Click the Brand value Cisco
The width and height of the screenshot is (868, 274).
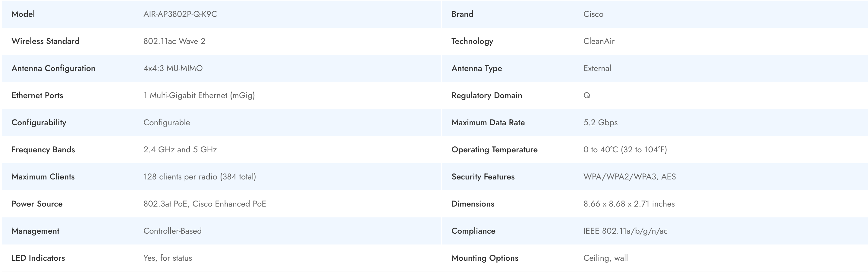[593, 14]
